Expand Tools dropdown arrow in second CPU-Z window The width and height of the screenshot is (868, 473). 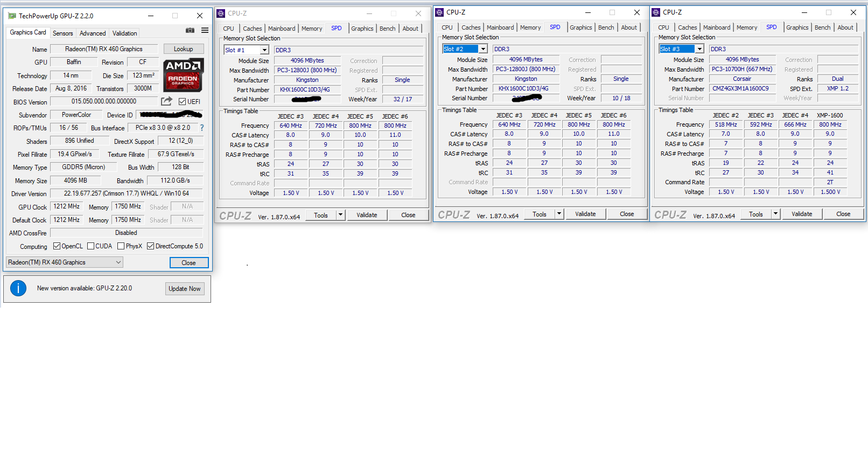tap(559, 214)
